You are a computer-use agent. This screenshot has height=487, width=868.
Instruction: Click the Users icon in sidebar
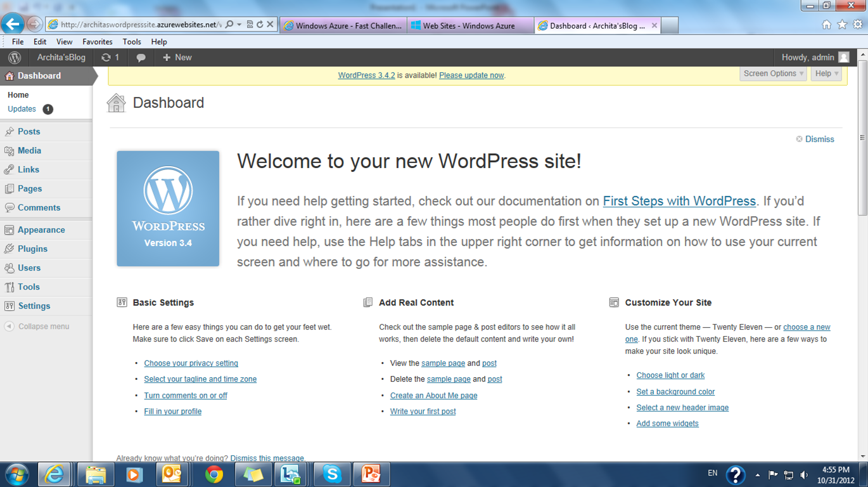9,268
